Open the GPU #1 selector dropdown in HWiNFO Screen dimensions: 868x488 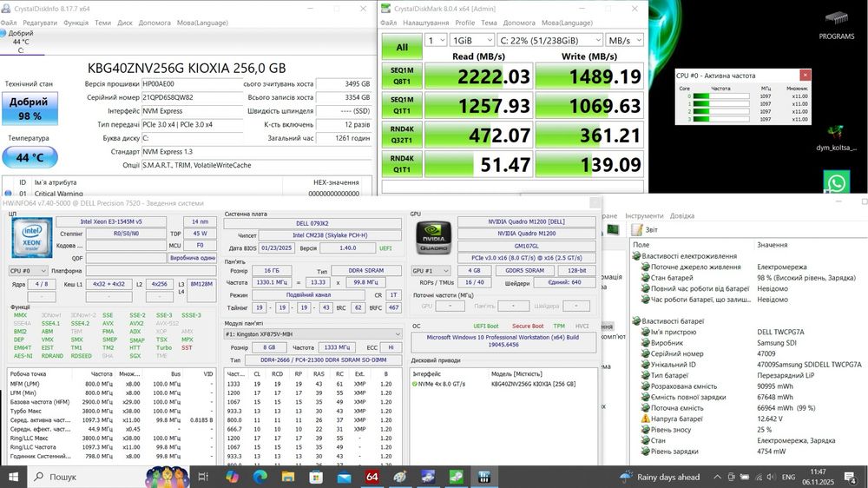431,271
